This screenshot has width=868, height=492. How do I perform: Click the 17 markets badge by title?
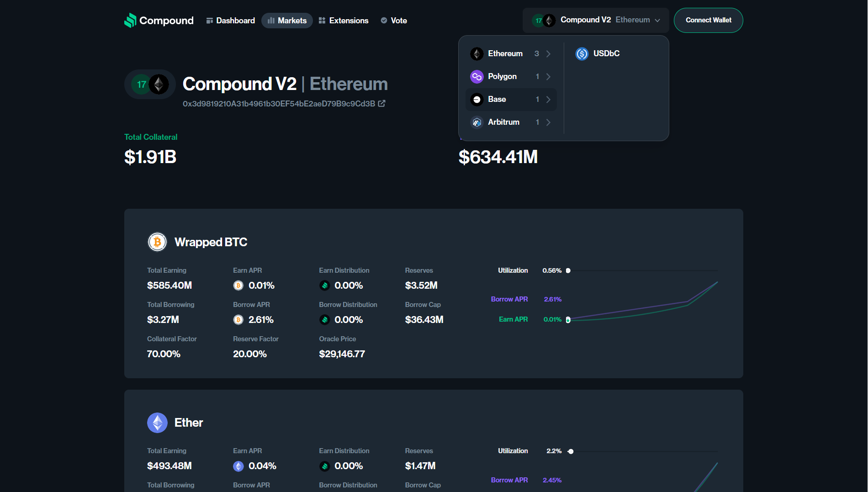coord(141,85)
